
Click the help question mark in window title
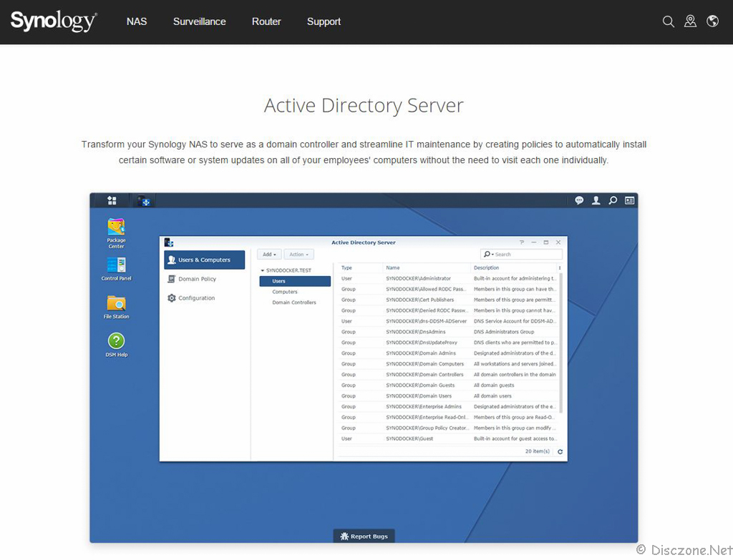click(522, 242)
